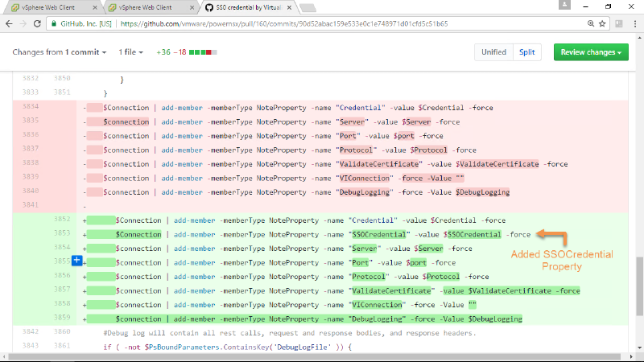Open the Review changes dropdown
The width and height of the screenshot is (644, 362).
click(x=591, y=52)
